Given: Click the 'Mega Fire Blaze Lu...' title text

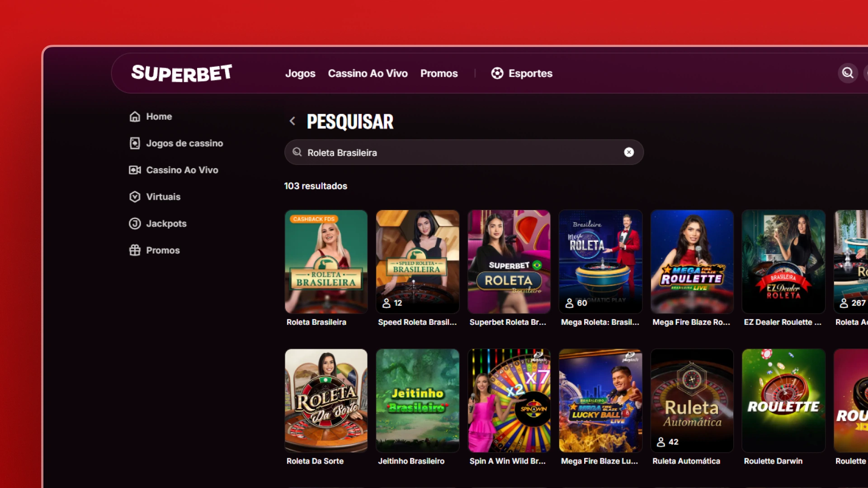Looking at the screenshot, I should (x=599, y=461).
